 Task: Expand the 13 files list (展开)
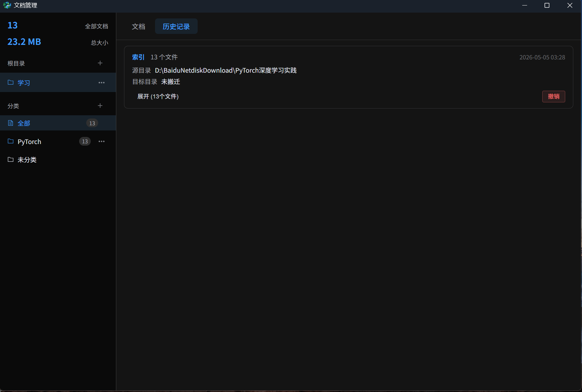pos(158,97)
